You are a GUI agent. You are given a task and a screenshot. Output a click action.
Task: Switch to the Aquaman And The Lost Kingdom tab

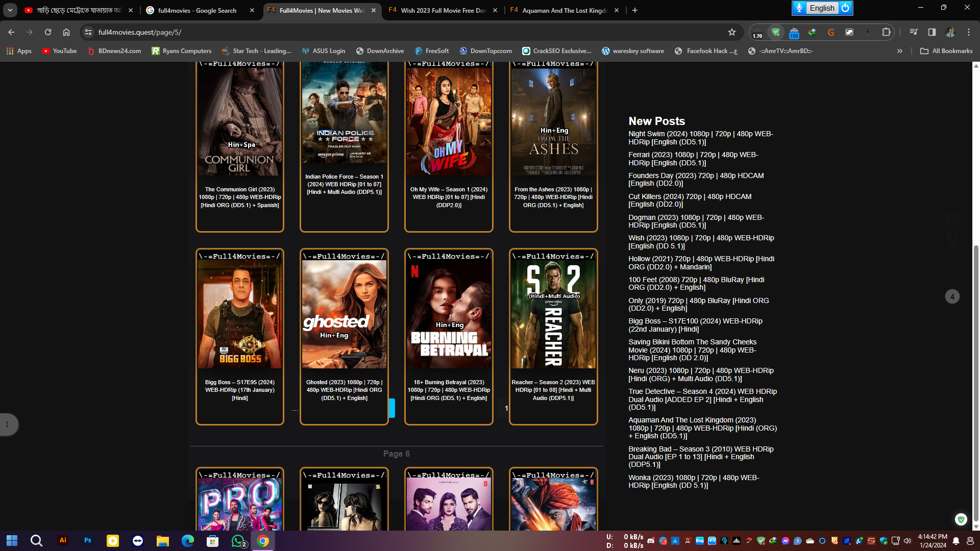[561, 10]
